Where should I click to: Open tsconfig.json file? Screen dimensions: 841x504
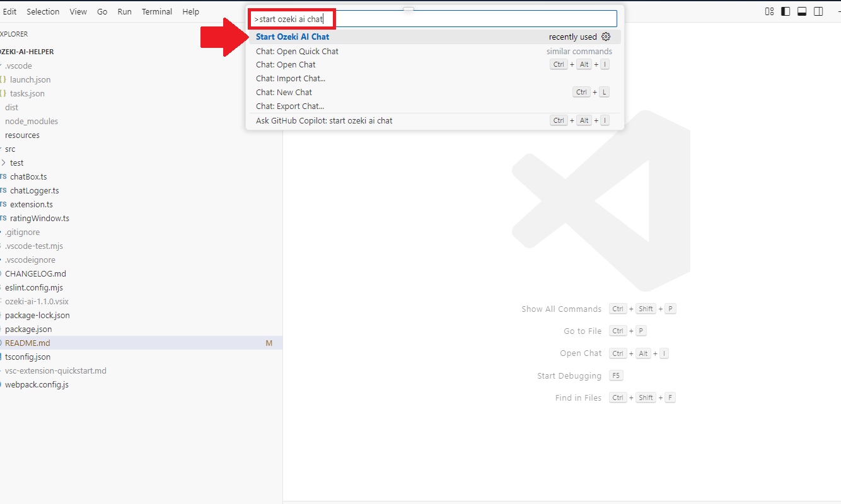click(141, 357)
